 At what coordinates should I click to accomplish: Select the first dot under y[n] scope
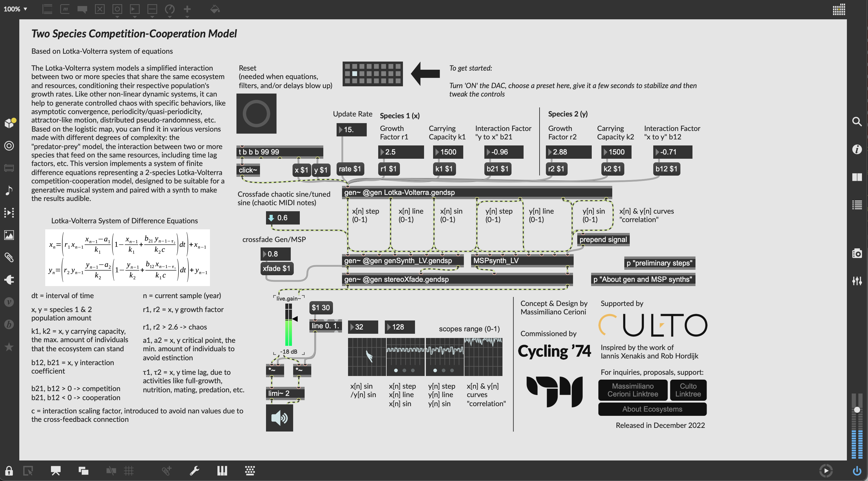(x=435, y=371)
